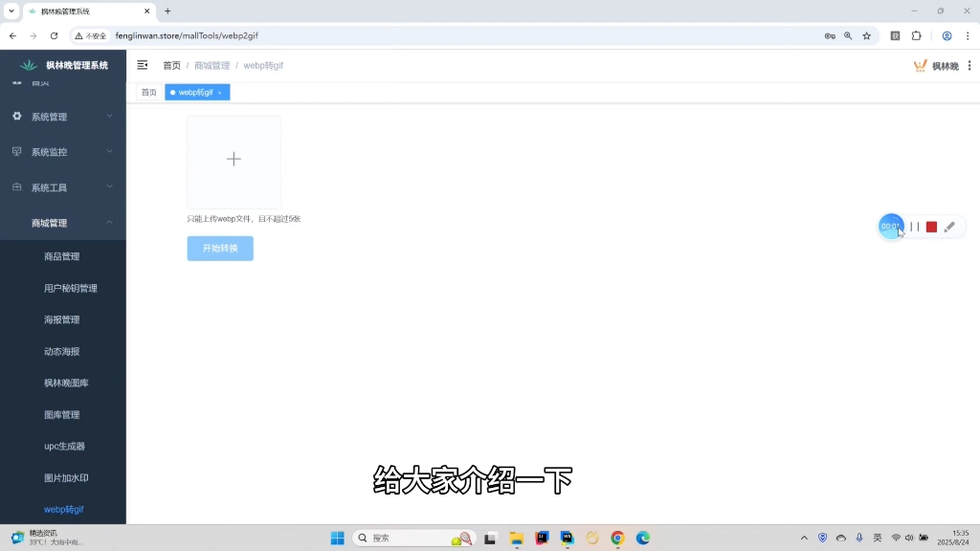Viewport: 980px width, 551px height.
Task: Open 动态海报 in sidebar
Action: tap(62, 351)
